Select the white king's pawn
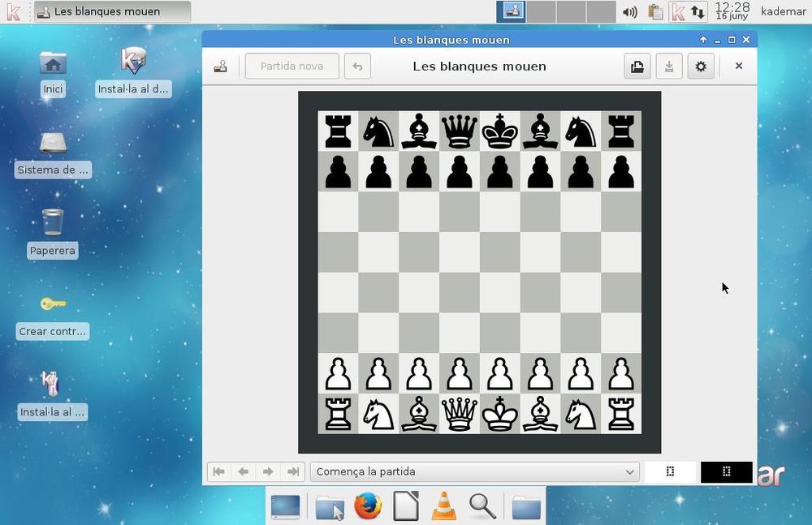 pos(499,374)
